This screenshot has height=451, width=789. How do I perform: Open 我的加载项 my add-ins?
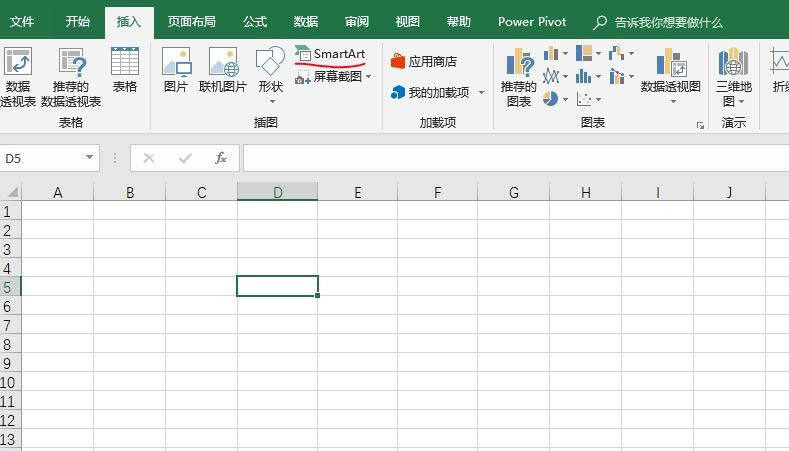point(430,92)
